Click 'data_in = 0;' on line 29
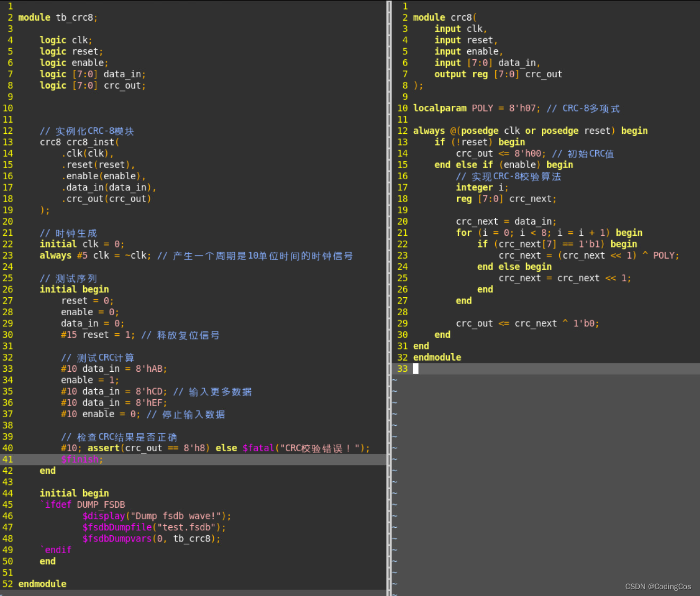Image resolution: width=700 pixels, height=596 pixels. pyautogui.click(x=93, y=324)
